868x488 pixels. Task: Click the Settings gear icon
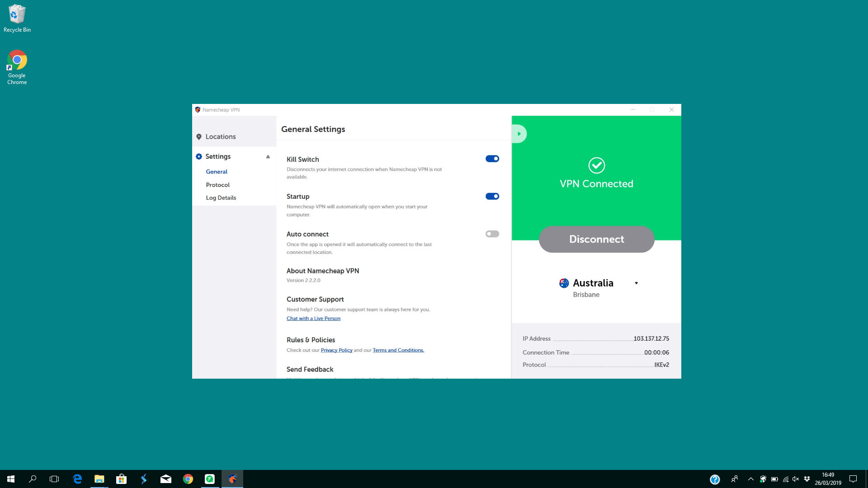pos(198,156)
